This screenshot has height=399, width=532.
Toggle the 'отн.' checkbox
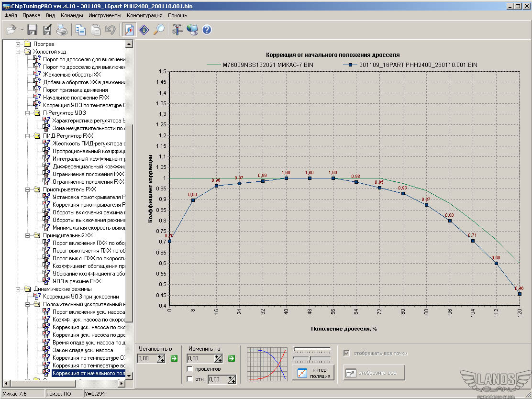click(x=190, y=379)
